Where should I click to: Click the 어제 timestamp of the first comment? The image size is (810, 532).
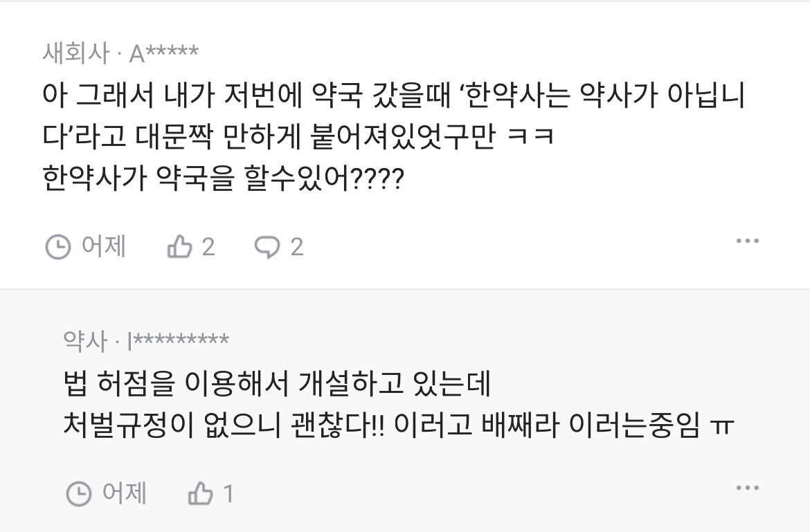point(101,246)
